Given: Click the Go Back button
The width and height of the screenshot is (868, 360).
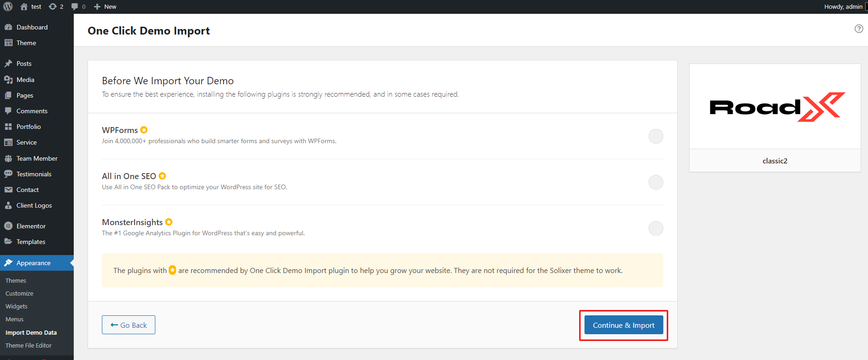Looking at the screenshot, I should click(x=129, y=325).
